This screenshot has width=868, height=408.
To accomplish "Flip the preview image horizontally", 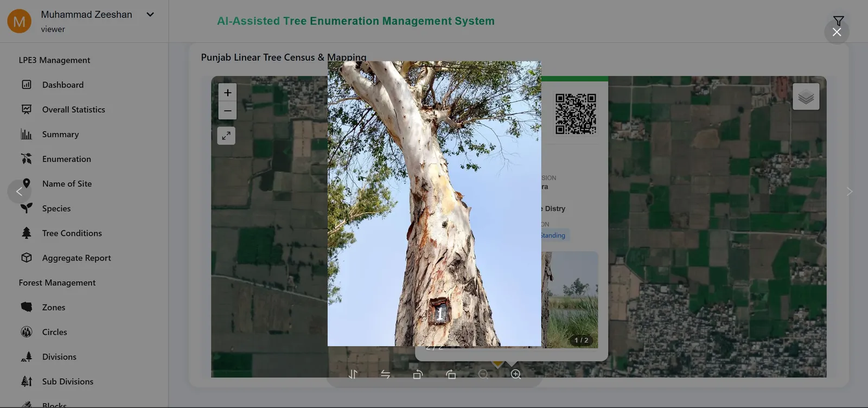I will pos(386,374).
